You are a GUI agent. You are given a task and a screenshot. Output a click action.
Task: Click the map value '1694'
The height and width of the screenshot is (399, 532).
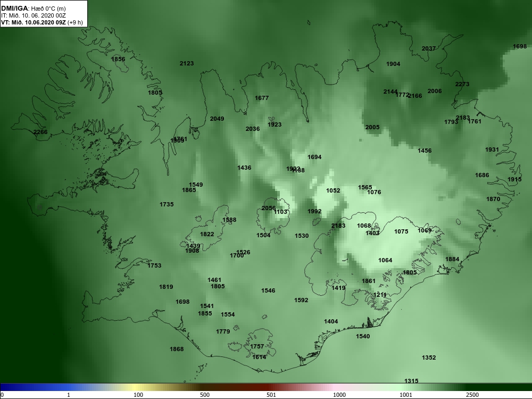tap(314, 157)
